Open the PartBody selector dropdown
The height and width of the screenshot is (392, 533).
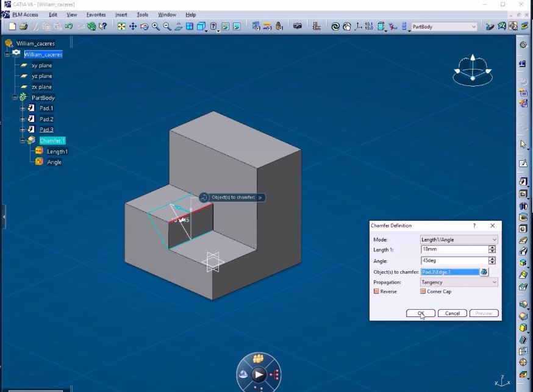(x=474, y=27)
